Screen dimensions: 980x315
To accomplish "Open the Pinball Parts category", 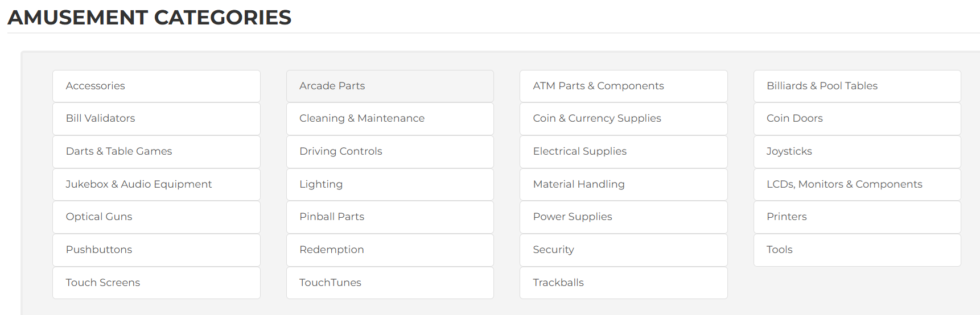I will tap(390, 217).
